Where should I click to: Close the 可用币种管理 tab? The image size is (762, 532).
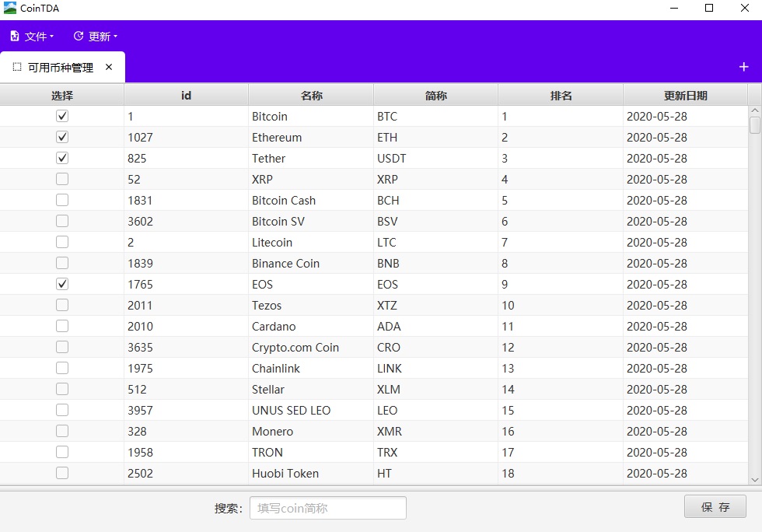click(x=109, y=67)
